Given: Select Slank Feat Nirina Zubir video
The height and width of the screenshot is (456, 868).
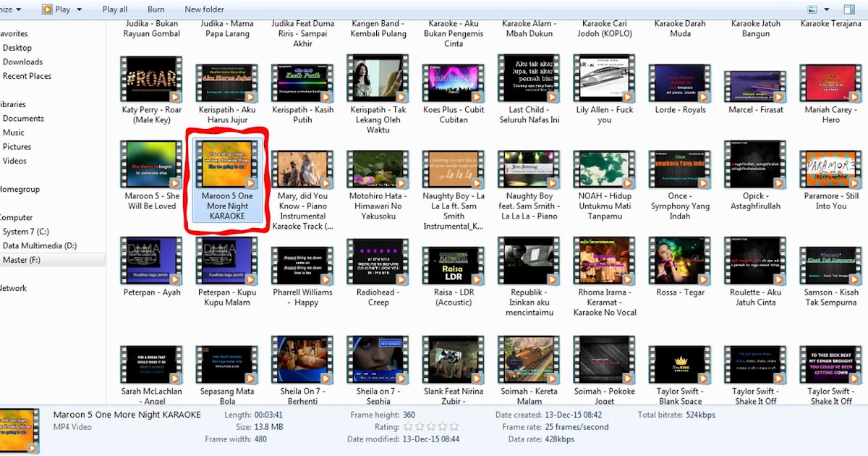Looking at the screenshot, I should pyautogui.click(x=454, y=371).
